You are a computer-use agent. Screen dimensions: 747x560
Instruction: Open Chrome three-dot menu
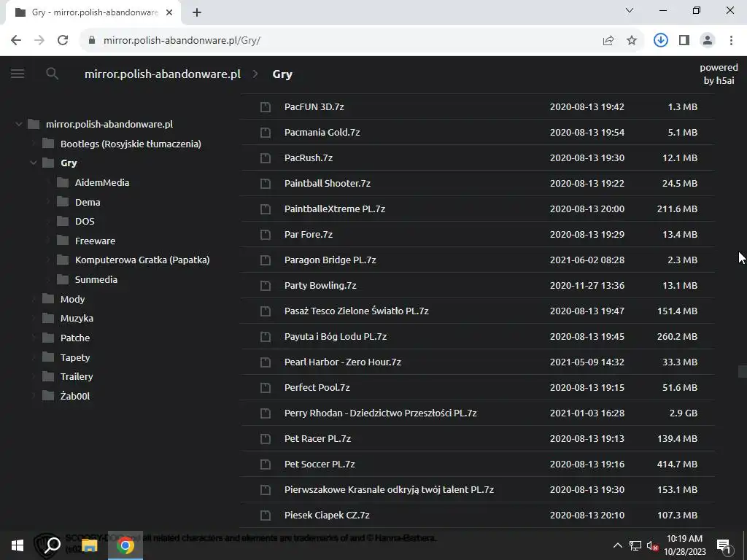tap(731, 41)
